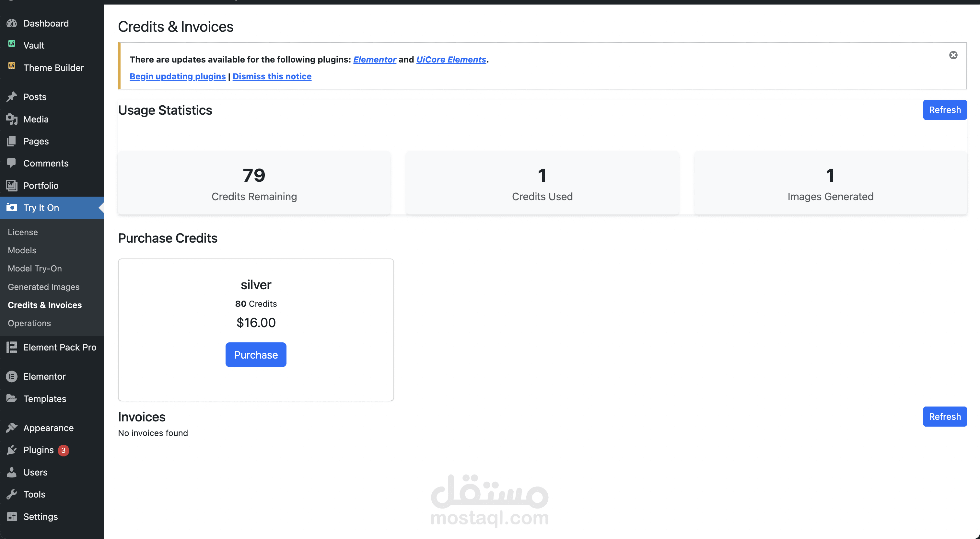Screen dimensions: 980x539
Task: Click the Begin updating plugins link
Action: (x=178, y=76)
